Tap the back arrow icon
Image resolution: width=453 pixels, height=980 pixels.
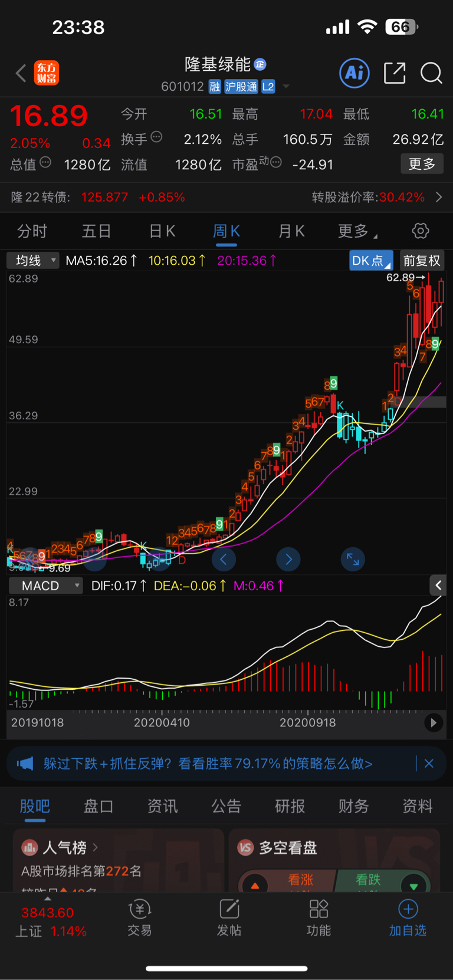(21, 73)
